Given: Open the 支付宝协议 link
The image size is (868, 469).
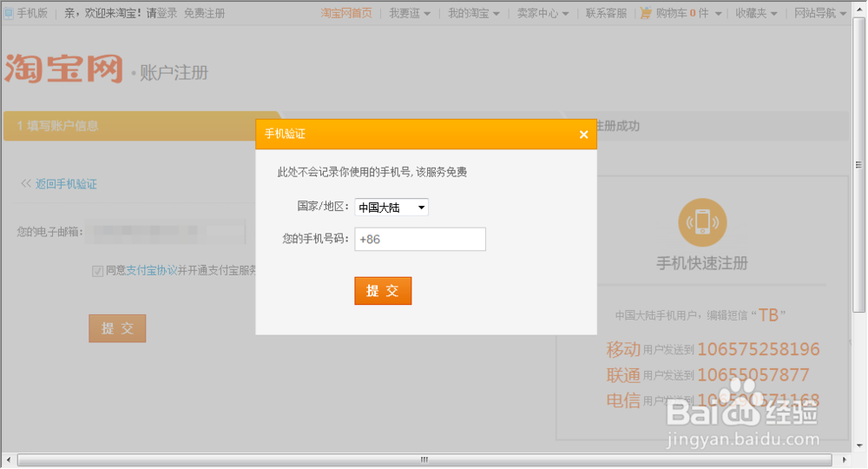Looking at the screenshot, I should pos(152,270).
